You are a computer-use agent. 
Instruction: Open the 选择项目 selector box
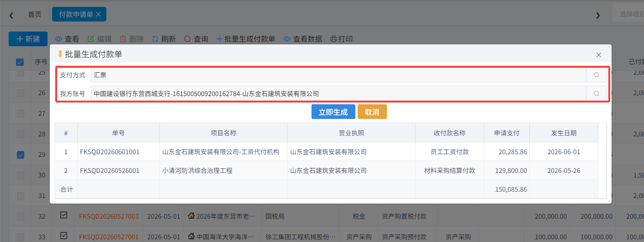point(628,14)
